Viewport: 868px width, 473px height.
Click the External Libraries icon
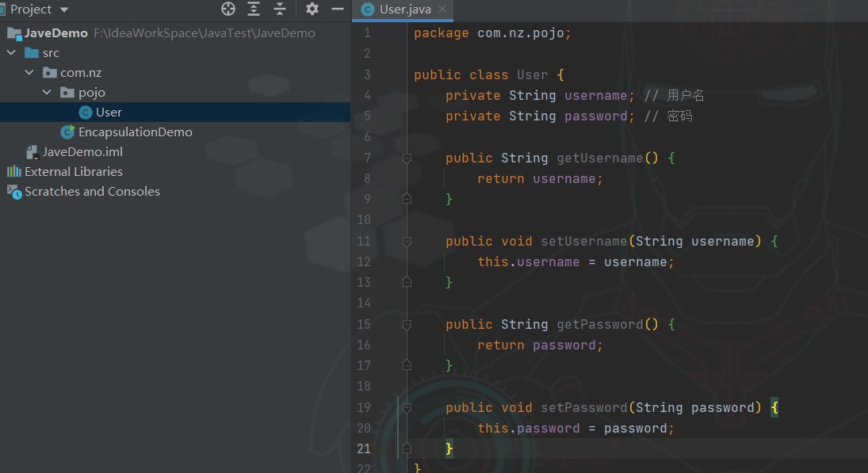pyautogui.click(x=14, y=172)
